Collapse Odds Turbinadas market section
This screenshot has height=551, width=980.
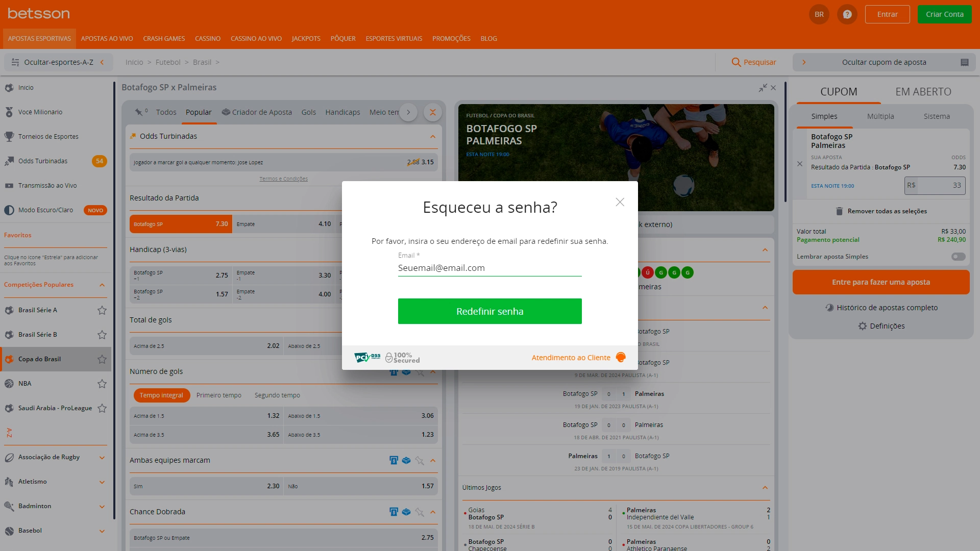(x=432, y=136)
